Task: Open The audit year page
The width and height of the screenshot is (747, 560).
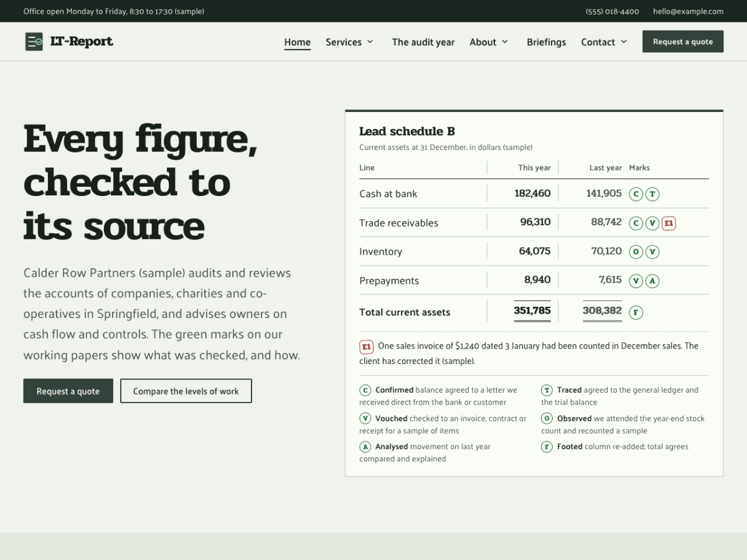Action: point(423,42)
